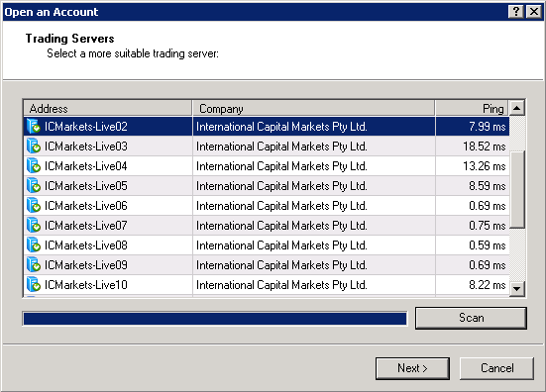Sort servers by Address column header

[x=108, y=109]
